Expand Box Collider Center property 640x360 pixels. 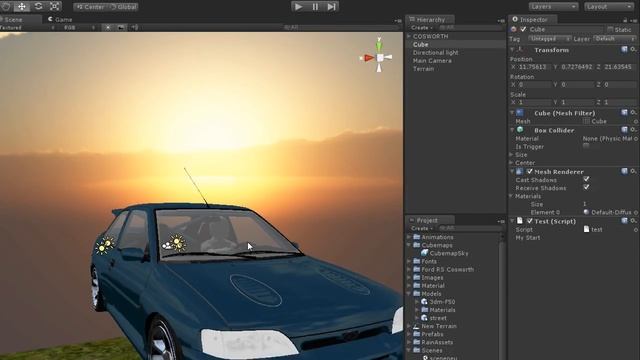pyautogui.click(x=511, y=163)
